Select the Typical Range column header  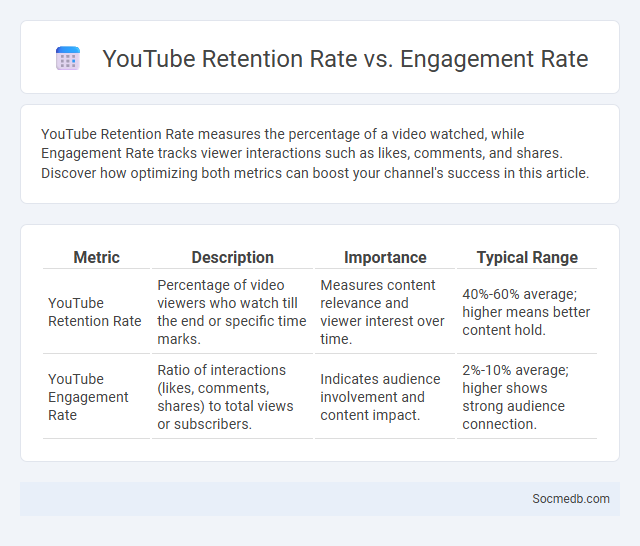527,257
